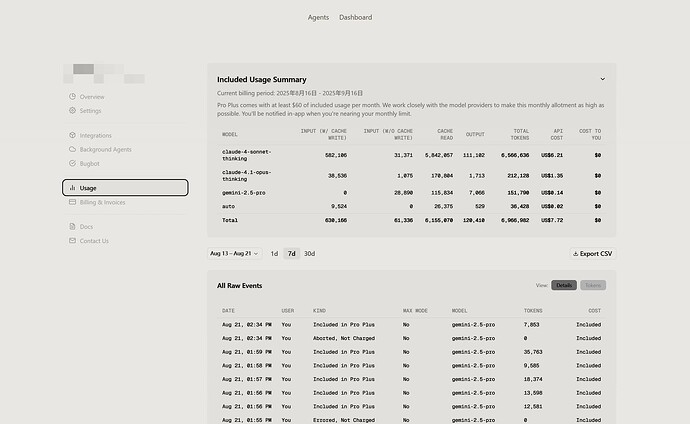
Task: Click the US$6.21 API cost cell
Action: (552, 155)
